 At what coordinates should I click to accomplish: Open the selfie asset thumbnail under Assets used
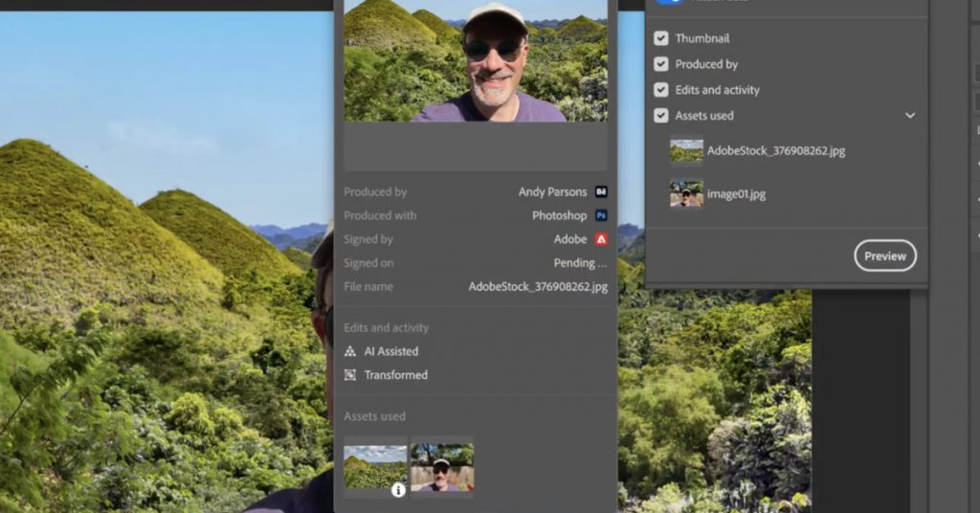[x=442, y=467]
